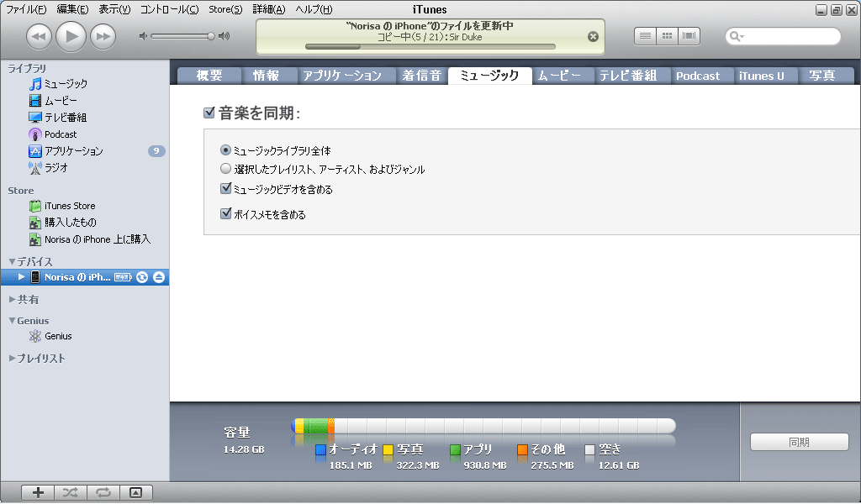This screenshot has height=504, width=861.
Task: Show artwork viewer button
Action: tap(135, 492)
